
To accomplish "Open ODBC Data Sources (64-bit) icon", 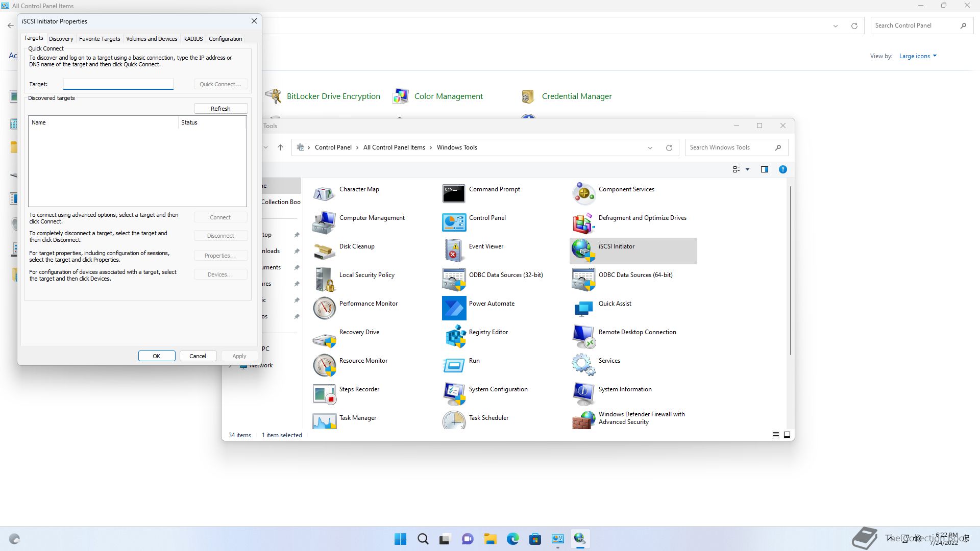I will 583,279.
